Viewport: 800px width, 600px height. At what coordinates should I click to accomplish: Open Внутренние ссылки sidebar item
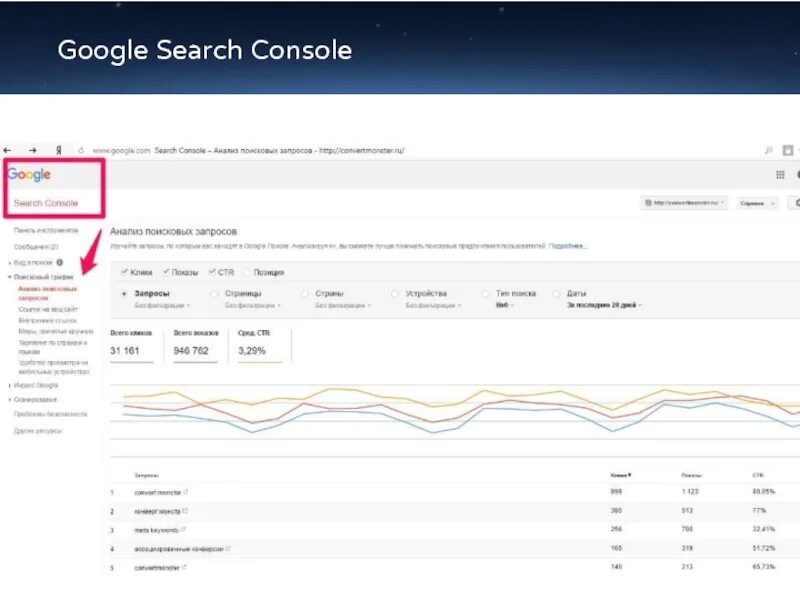point(47,320)
